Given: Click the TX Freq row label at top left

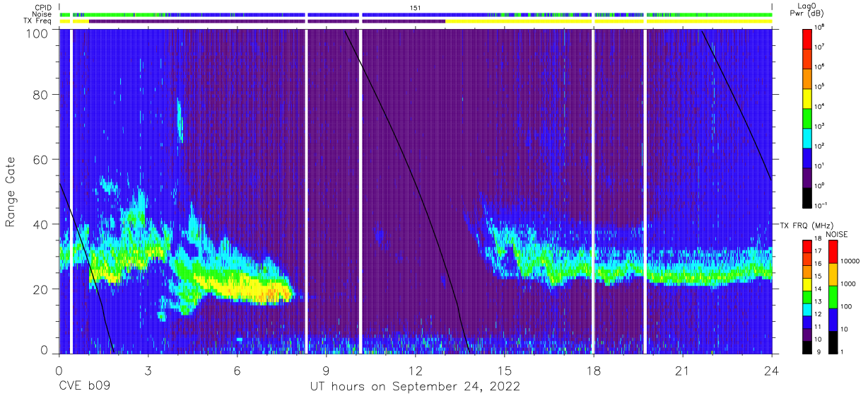Looking at the screenshot, I should point(37,21).
